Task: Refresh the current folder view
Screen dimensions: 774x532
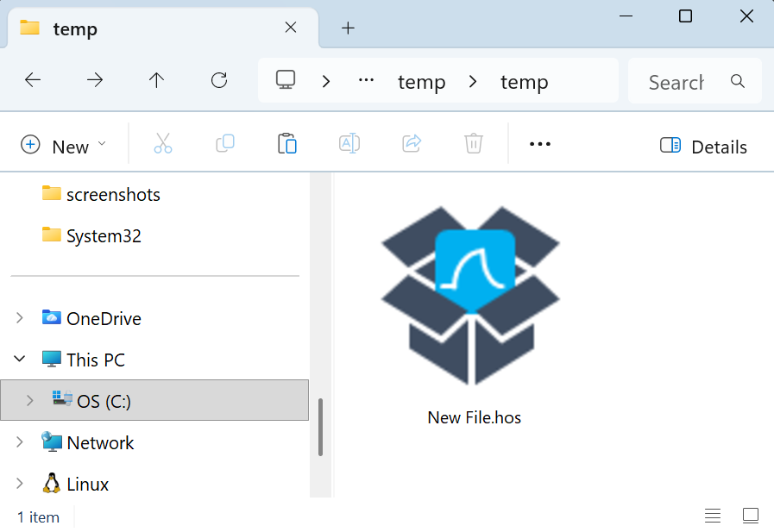Action: tap(219, 80)
